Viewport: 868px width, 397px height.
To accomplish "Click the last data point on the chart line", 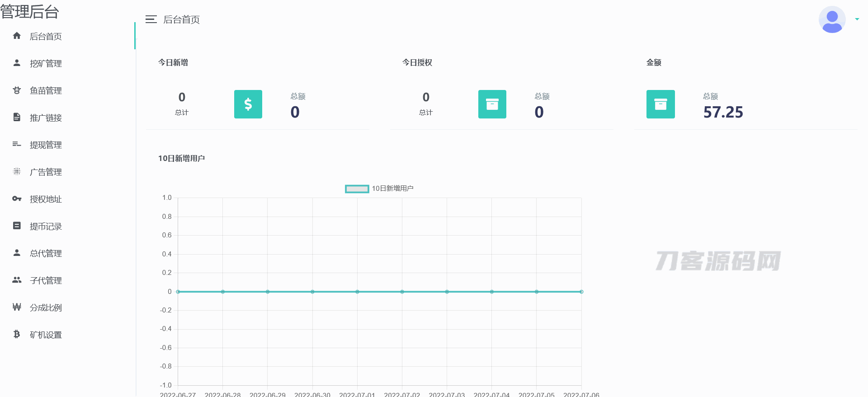I will [581, 292].
